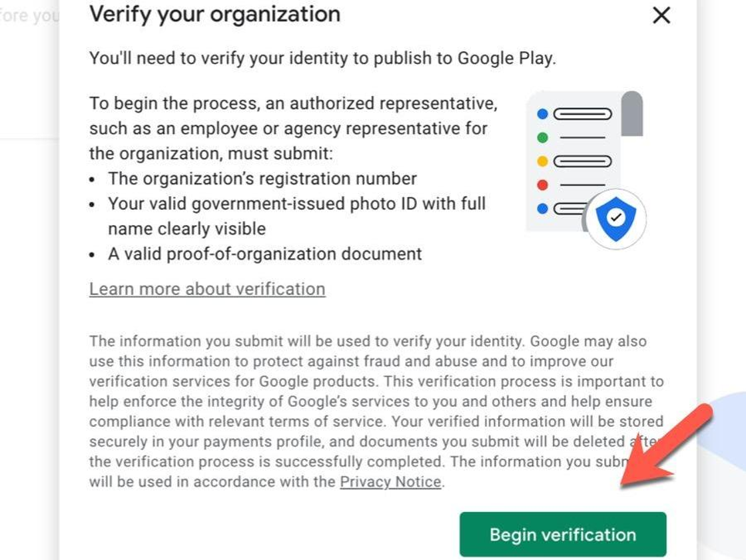
Task: Click the top blue dot in illustration
Action: click(x=542, y=114)
